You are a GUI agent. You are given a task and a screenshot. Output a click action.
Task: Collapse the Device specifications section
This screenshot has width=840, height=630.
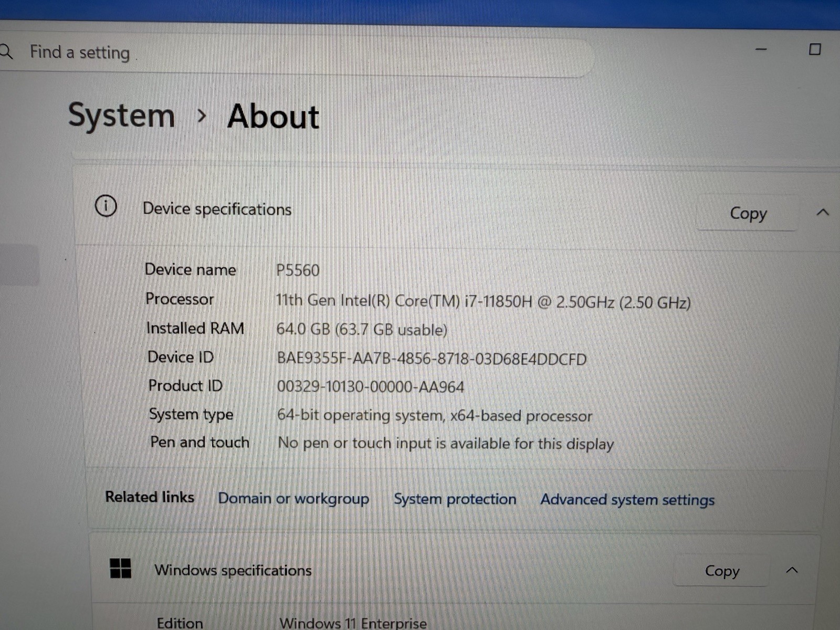pos(823,213)
